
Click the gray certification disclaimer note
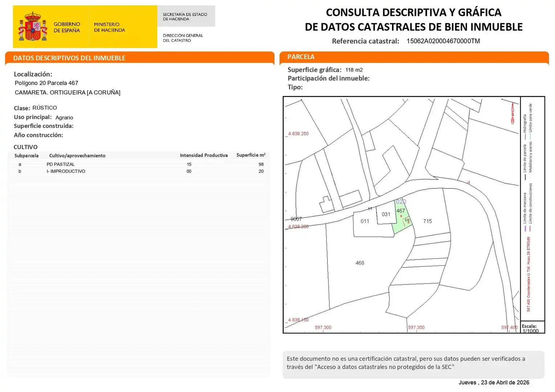pos(413,365)
